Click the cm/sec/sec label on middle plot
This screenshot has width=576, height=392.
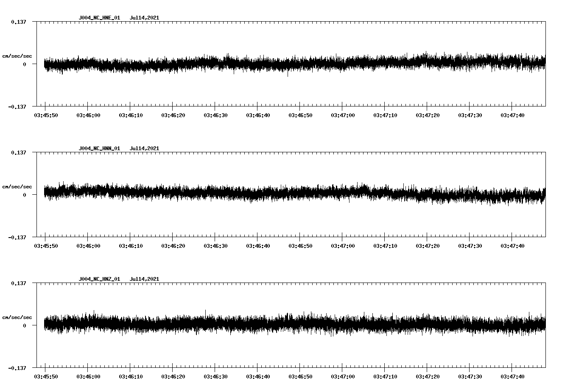17,186
